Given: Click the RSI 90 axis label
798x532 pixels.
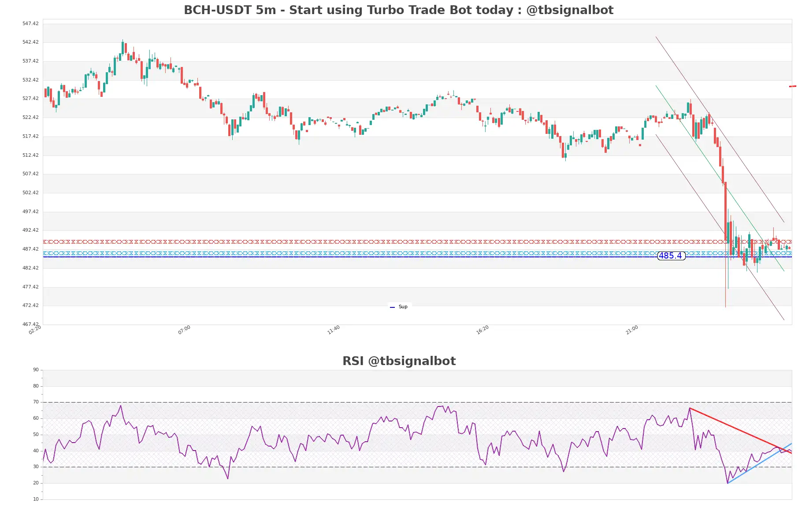Looking at the screenshot, I should (x=36, y=370).
